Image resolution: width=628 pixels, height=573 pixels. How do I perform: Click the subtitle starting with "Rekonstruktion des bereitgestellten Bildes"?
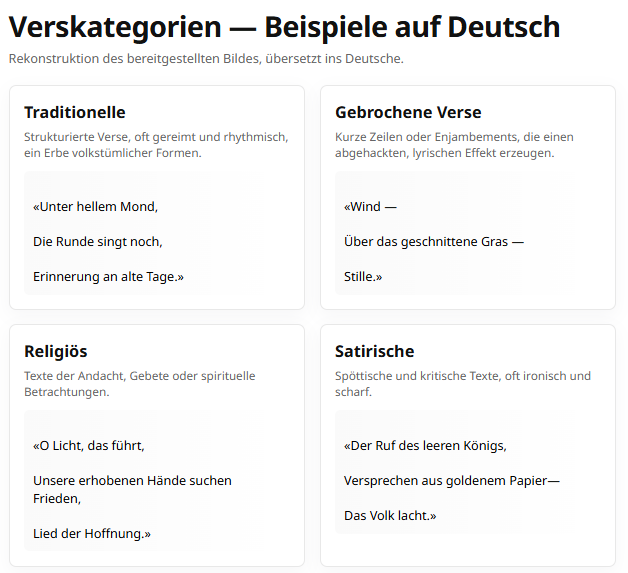[206, 59]
